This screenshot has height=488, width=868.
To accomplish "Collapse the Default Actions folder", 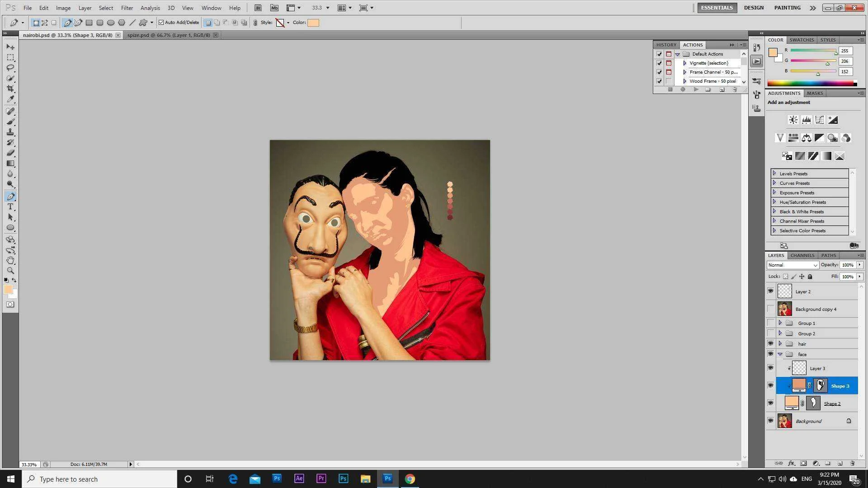I will 677,54.
